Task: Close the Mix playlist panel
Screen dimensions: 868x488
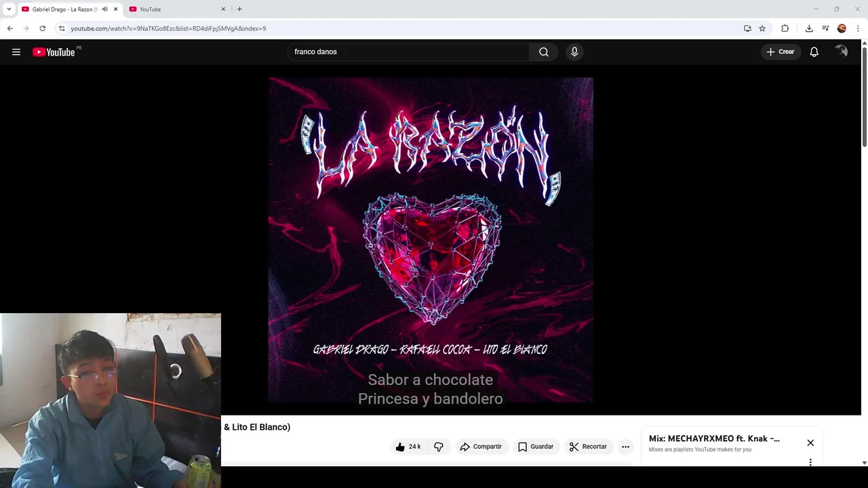Action: pyautogui.click(x=810, y=443)
